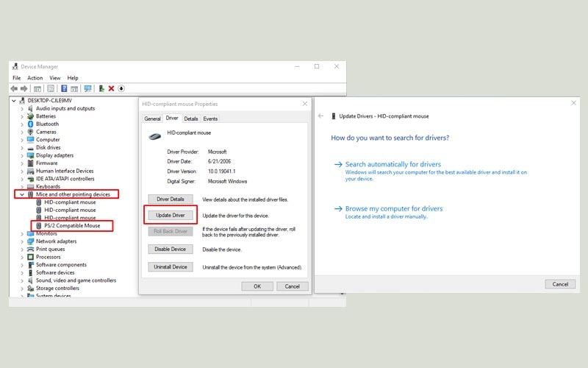Open the View menu
Viewport: 588px width, 368px height.
(x=54, y=78)
